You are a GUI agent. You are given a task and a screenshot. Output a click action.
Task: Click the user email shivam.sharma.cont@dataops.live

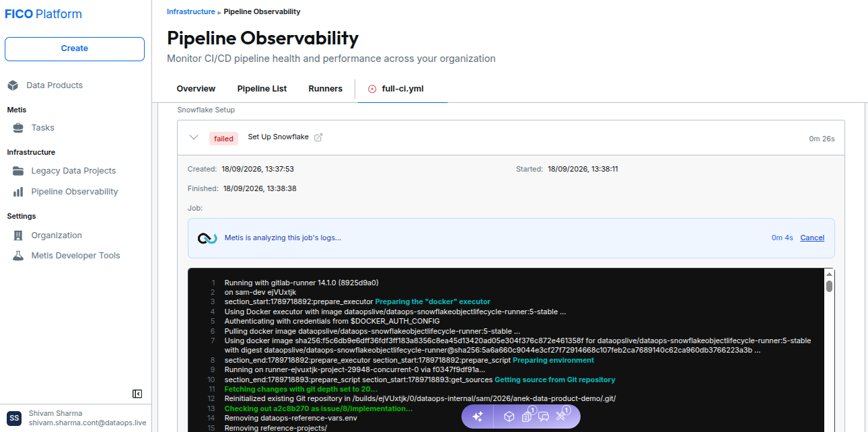(x=87, y=423)
